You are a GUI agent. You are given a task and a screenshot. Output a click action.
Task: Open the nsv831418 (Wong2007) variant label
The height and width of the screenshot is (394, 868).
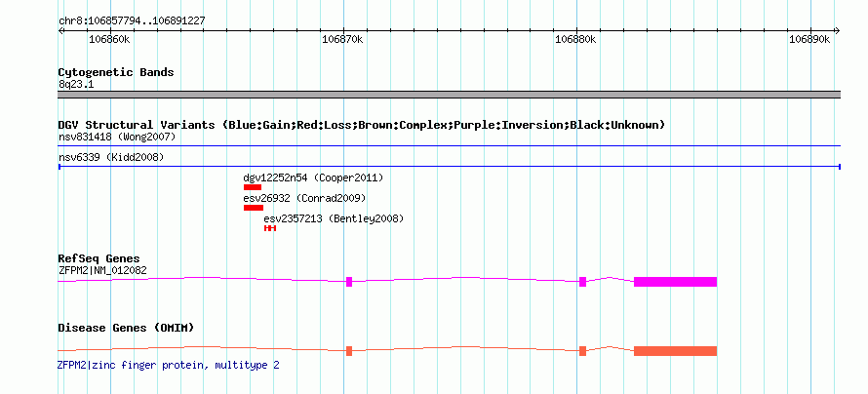click(117, 137)
